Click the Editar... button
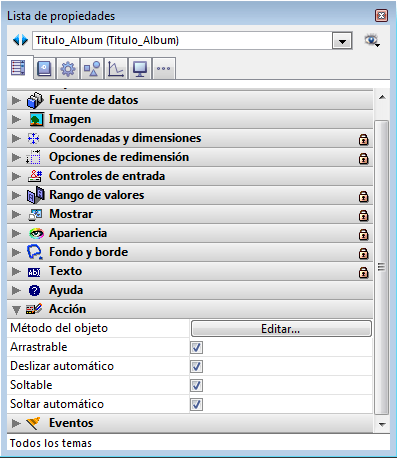 pyautogui.click(x=281, y=329)
